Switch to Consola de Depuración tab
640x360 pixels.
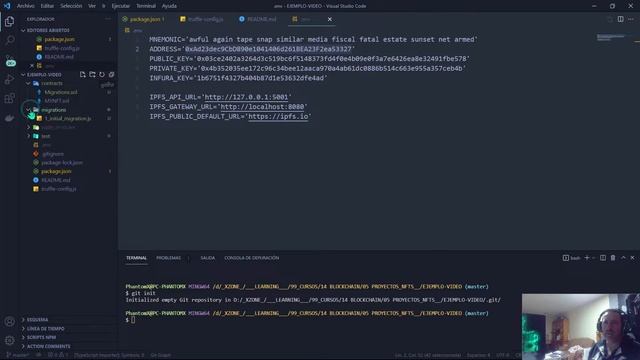(x=251, y=258)
